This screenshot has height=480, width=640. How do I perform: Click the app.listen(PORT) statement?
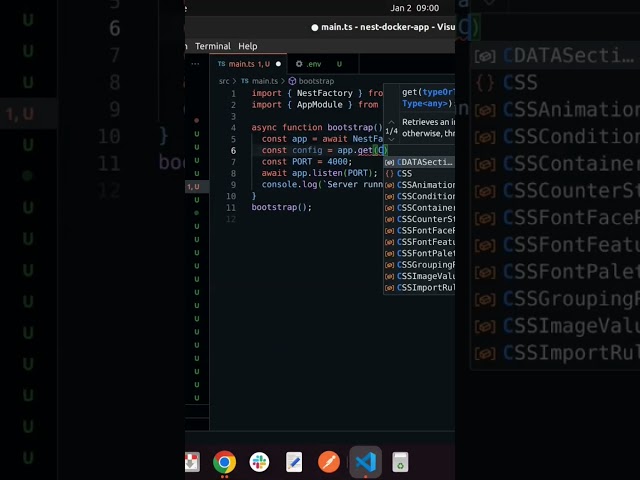[x=320, y=173]
